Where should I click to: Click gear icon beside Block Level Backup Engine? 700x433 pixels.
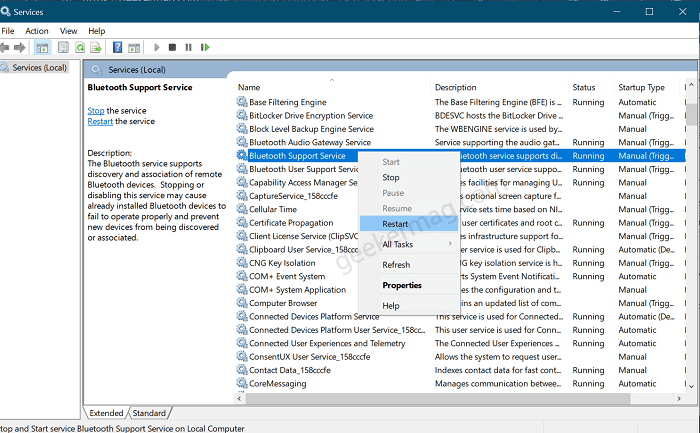[x=242, y=129]
